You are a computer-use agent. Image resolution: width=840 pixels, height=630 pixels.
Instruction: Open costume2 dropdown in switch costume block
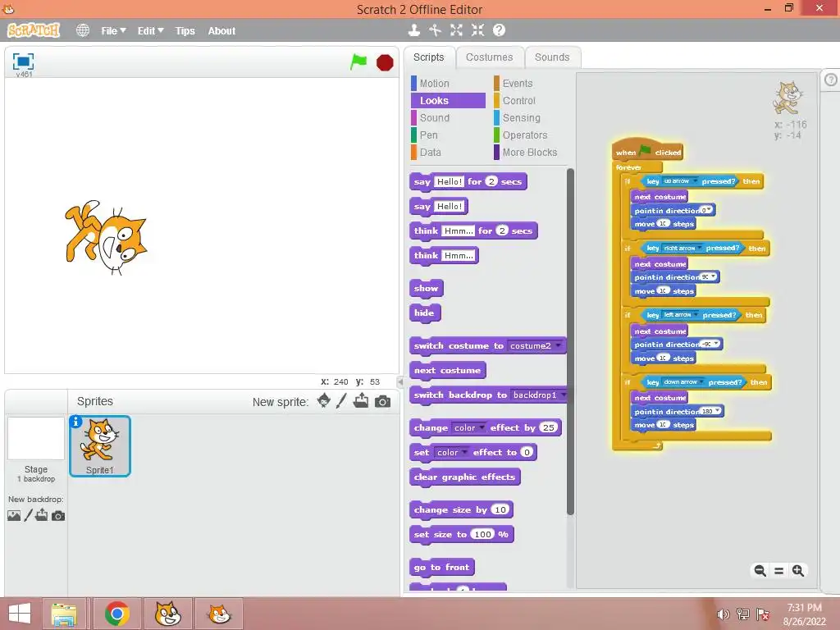coord(535,345)
